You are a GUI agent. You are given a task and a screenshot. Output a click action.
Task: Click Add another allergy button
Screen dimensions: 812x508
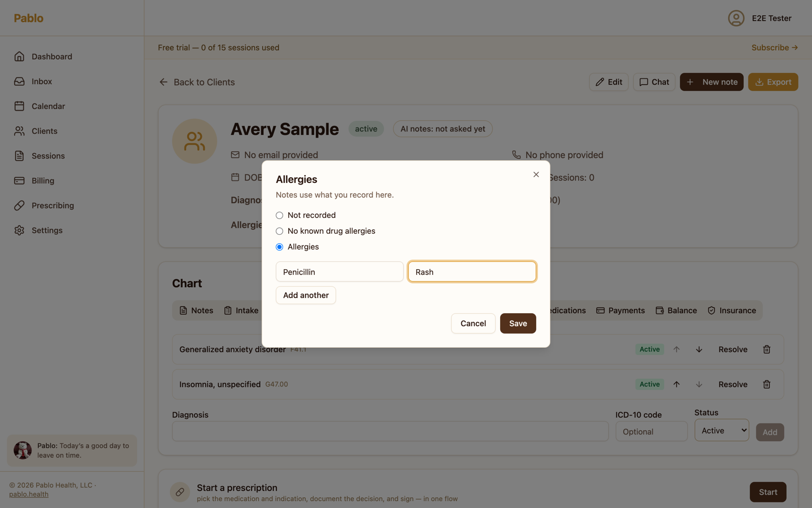(306, 295)
